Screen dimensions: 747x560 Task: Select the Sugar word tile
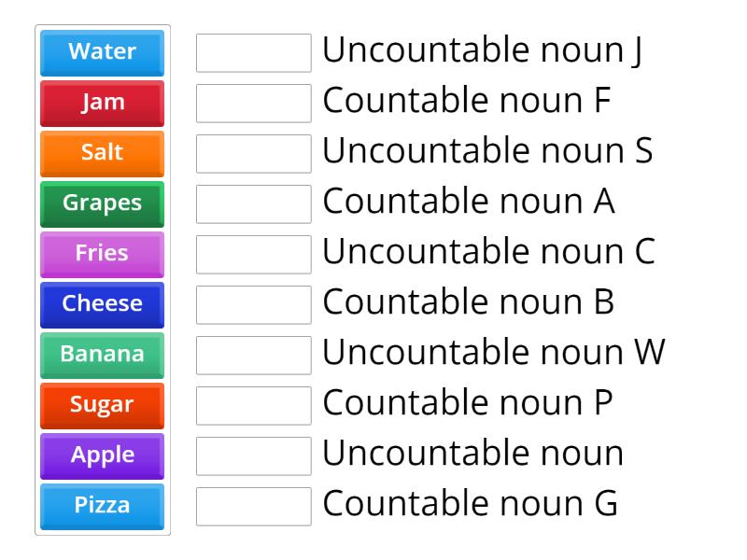101,405
